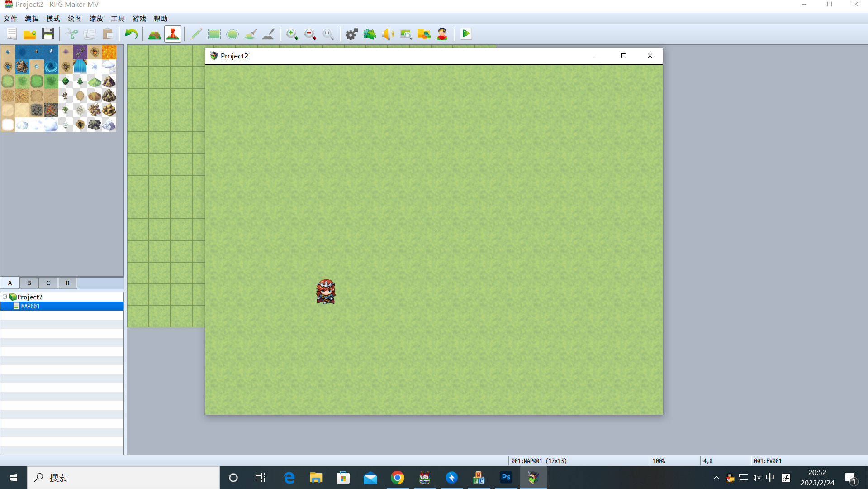
Task: Switch to Map editing mode icon
Action: point(155,34)
